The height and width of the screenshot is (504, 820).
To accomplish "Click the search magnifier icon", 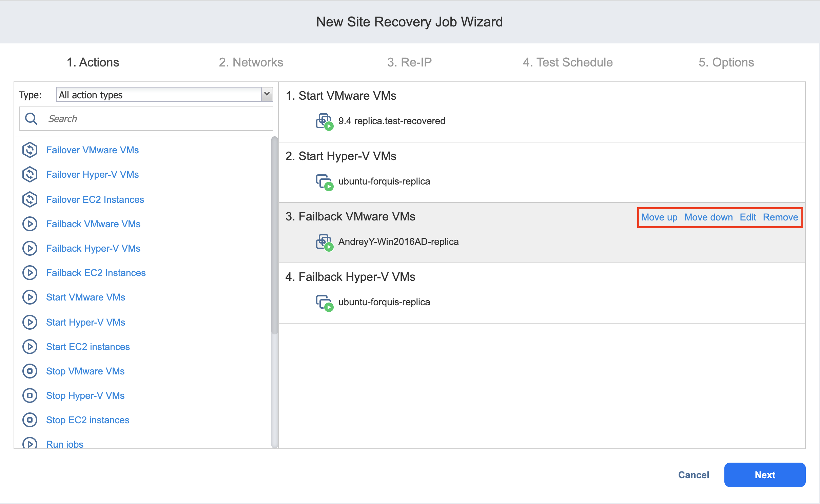I will (x=31, y=118).
